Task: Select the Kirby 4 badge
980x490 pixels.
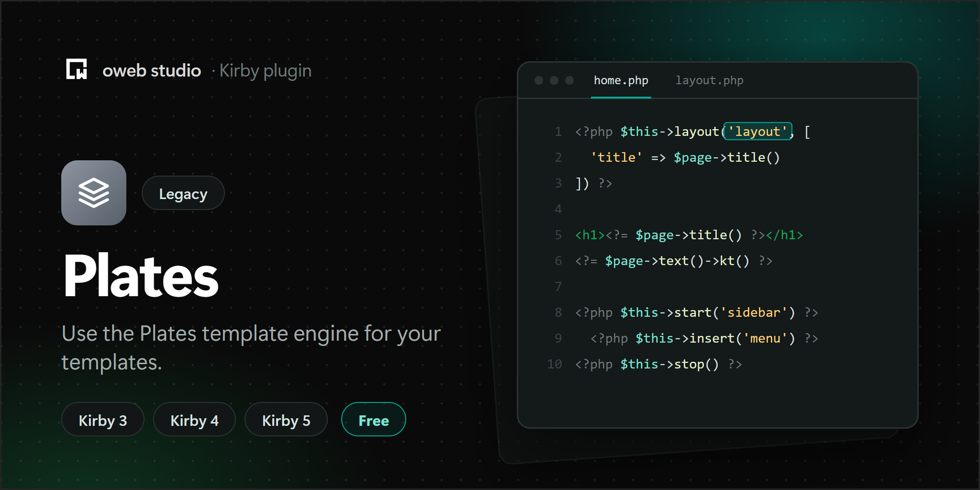Action: click(x=194, y=420)
